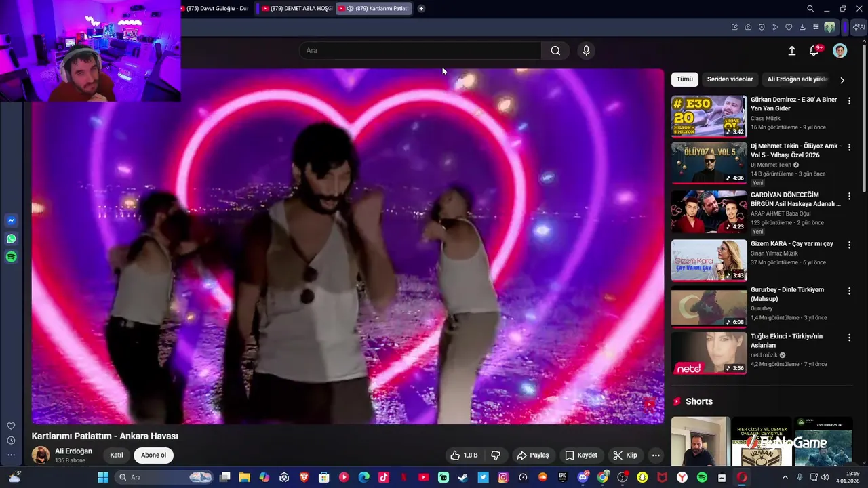868x488 pixels.
Task: Select the Tümü filter chip
Action: (x=685, y=79)
